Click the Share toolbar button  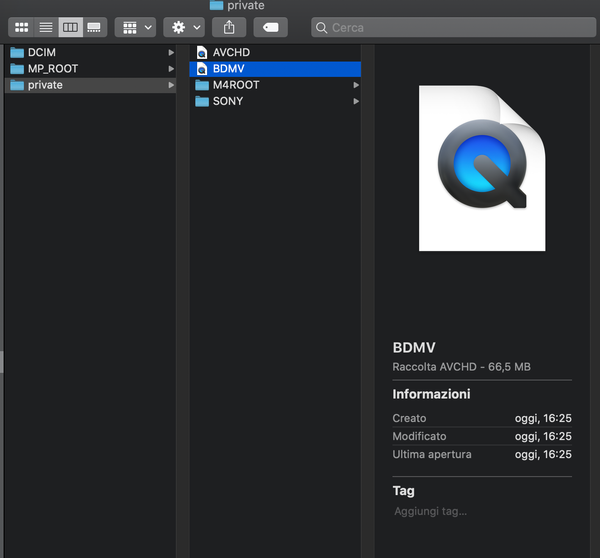(x=229, y=27)
